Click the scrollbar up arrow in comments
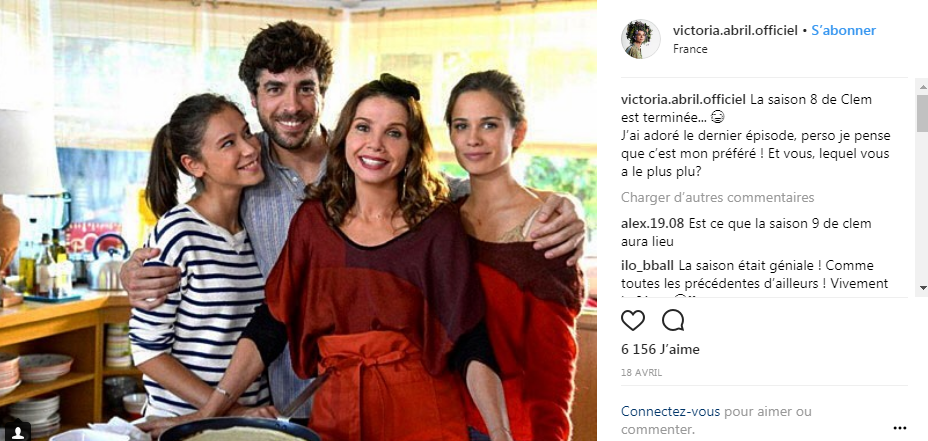This screenshot has height=441, width=928. [922, 87]
